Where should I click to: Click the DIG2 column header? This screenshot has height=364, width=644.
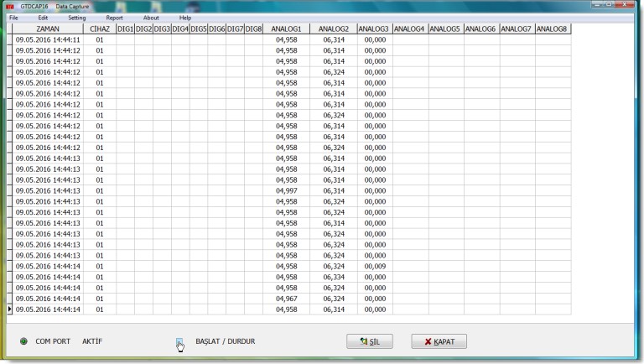pos(143,29)
